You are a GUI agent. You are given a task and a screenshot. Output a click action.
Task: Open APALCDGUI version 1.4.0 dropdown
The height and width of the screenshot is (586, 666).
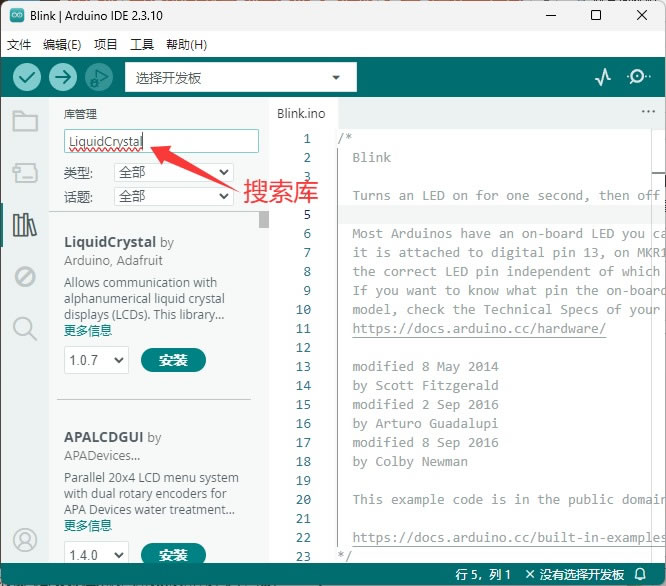coord(96,554)
